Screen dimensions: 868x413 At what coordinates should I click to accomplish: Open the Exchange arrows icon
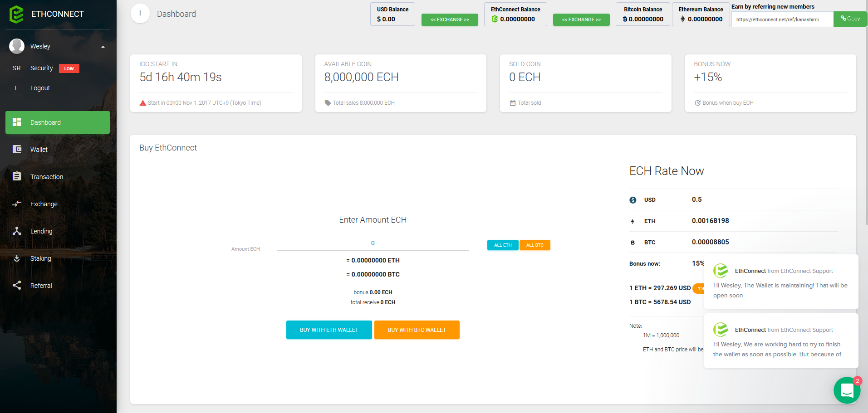coord(17,204)
